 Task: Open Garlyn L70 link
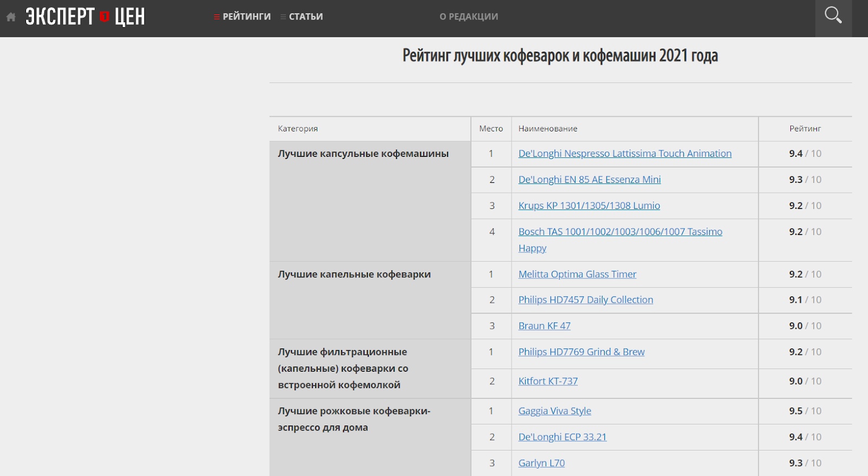pyautogui.click(x=541, y=463)
